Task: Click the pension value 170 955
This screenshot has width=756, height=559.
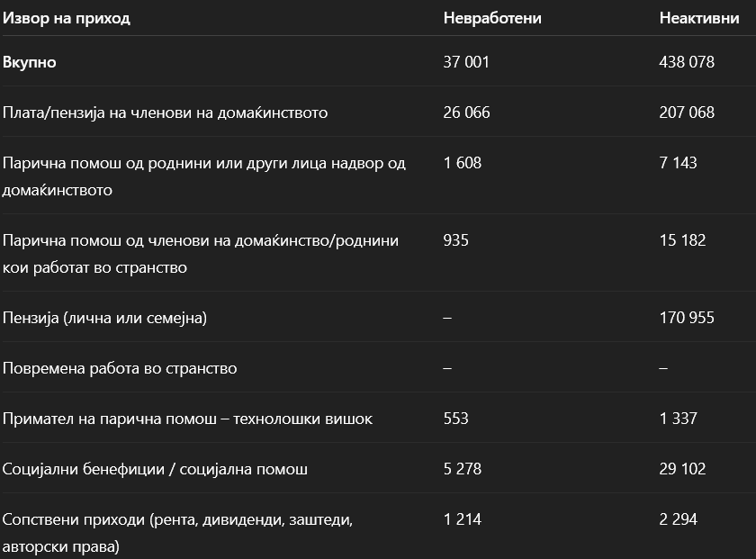Action: tap(687, 318)
